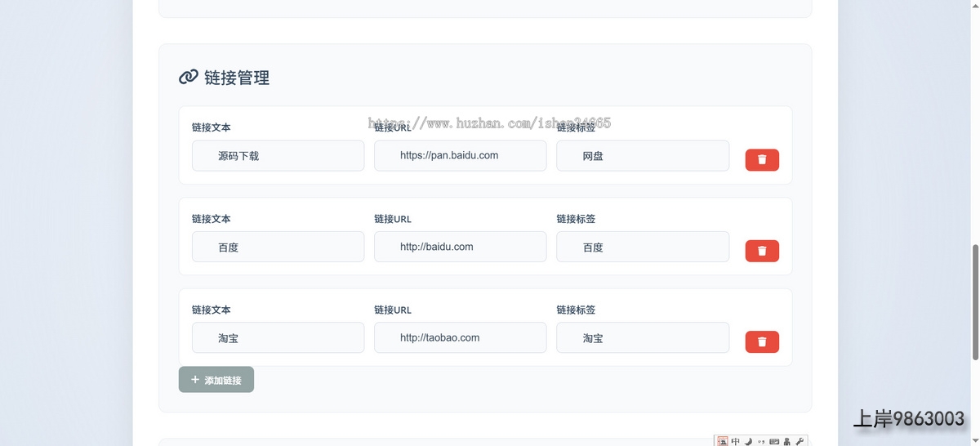
Task: Click the 淘宝 link text field
Action: coord(278,338)
